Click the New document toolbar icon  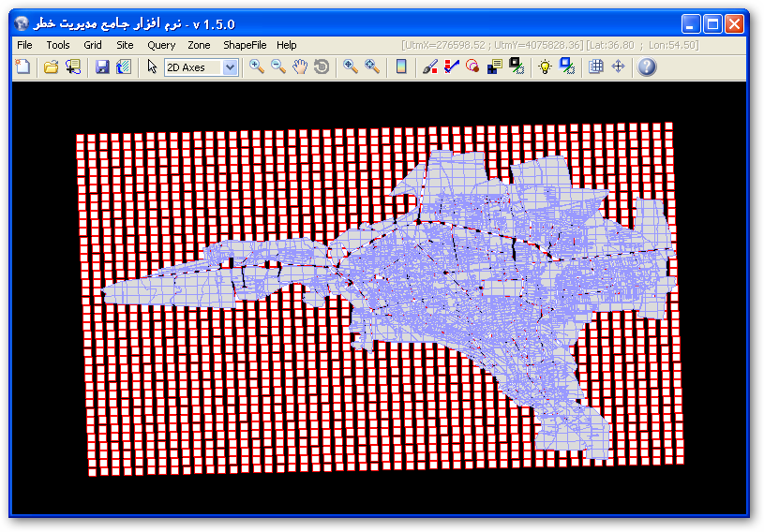tap(22, 66)
